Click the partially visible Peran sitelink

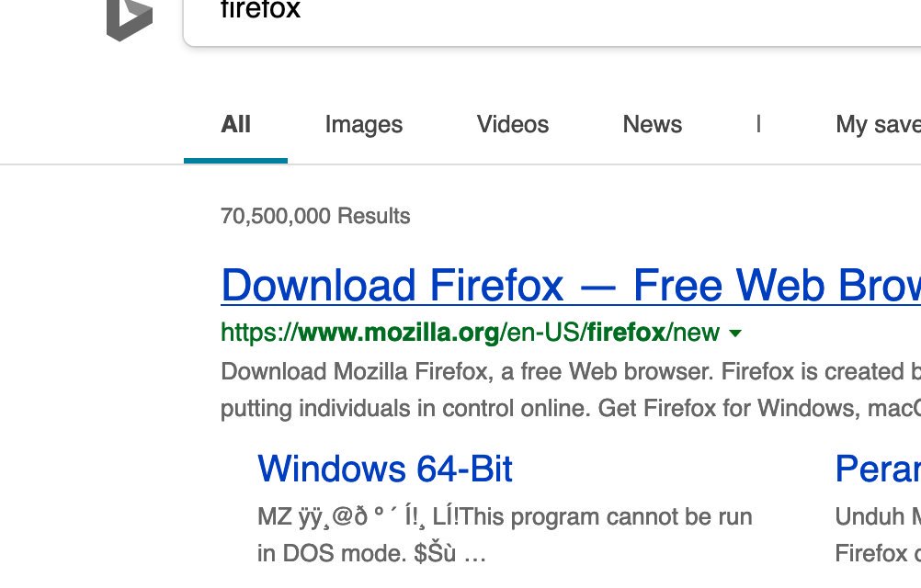tap(878, 469)
